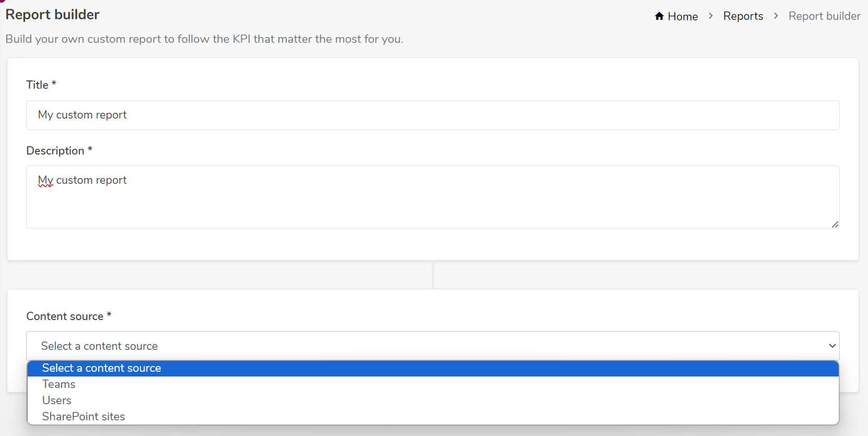Collapse the Content source dropdown via its arrow

pos(832,346)
